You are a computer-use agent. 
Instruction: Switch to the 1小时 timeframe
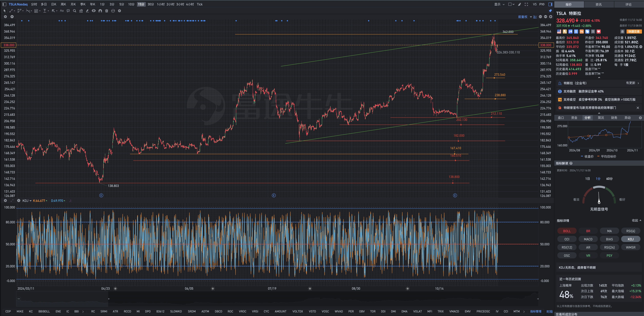click(x=161, y=4)
